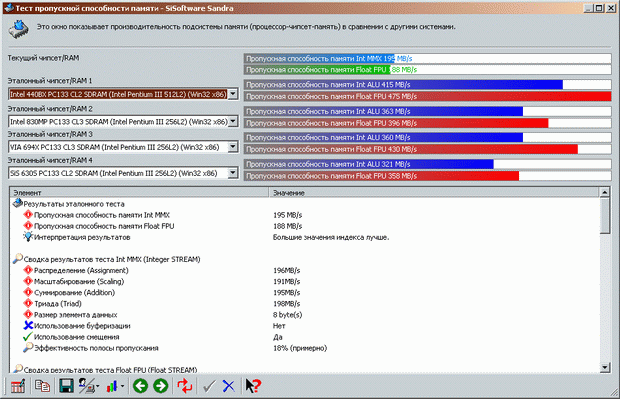Go back with the green left arrow
This screenshot has width=620, height=399.
tap(140, 386)
